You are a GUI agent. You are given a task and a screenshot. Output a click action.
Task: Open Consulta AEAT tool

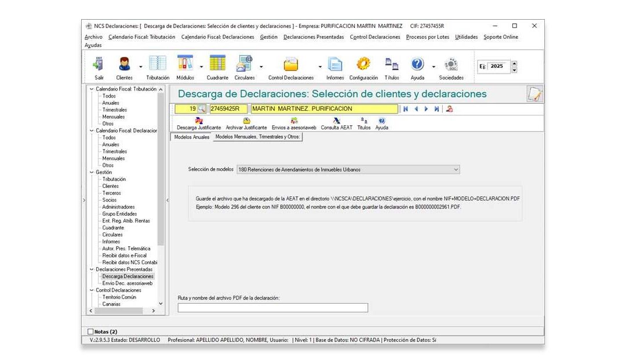coord(337,121)
